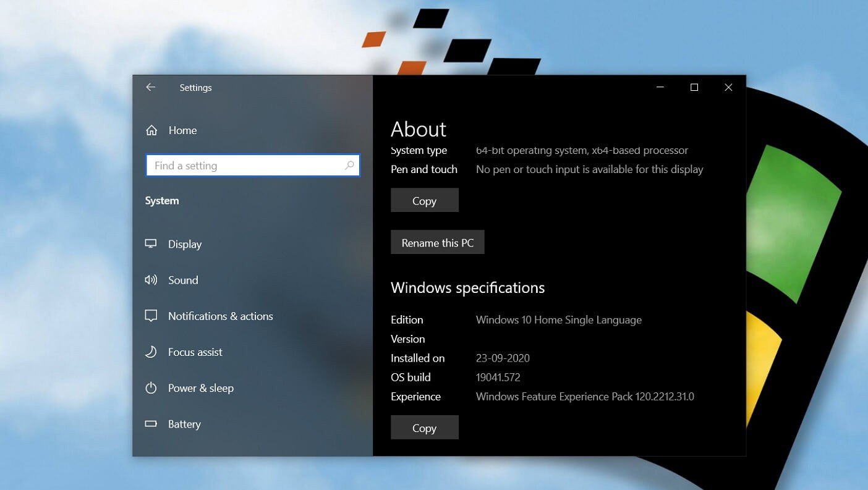
Task: Click the back arrow in Settings
Action: click(x=150, y=87)
